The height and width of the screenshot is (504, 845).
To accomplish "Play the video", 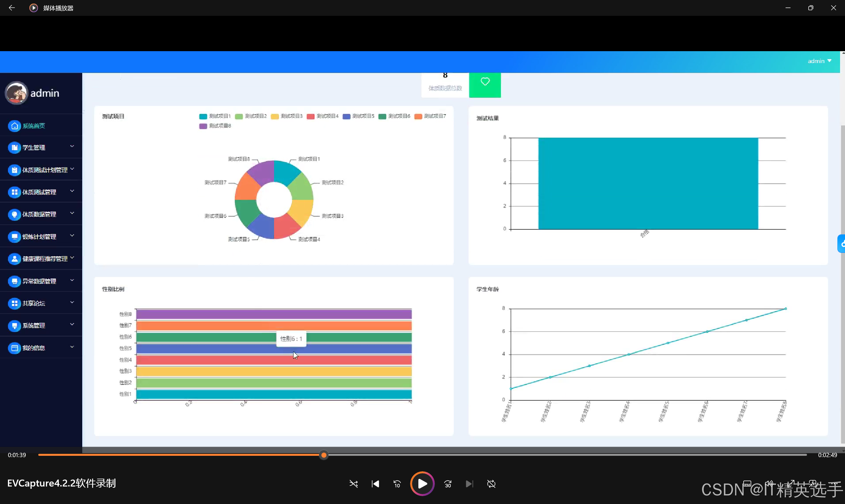I will point(422,484).
